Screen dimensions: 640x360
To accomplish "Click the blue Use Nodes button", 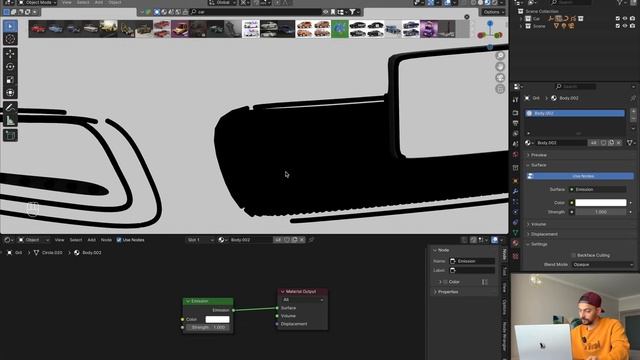I will pos(580,176).
